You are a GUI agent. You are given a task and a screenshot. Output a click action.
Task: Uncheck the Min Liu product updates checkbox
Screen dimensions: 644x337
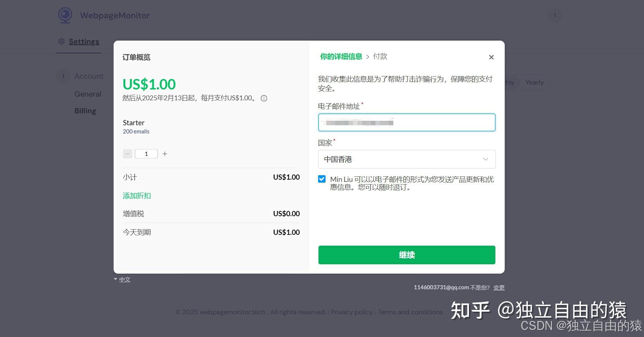coord(321,179)
